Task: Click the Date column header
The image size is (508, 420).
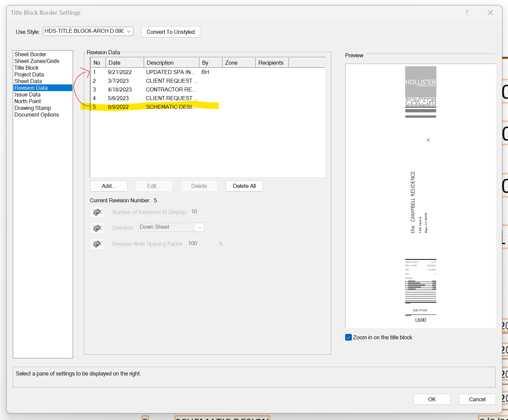Action: pyautogui.click(x=114, y=62)
